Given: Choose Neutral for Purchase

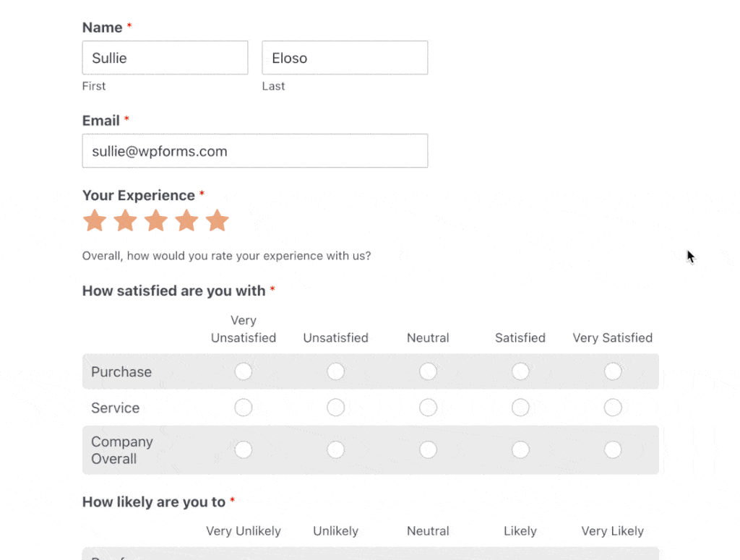Looking at the screenshot, I should point(428,371).
